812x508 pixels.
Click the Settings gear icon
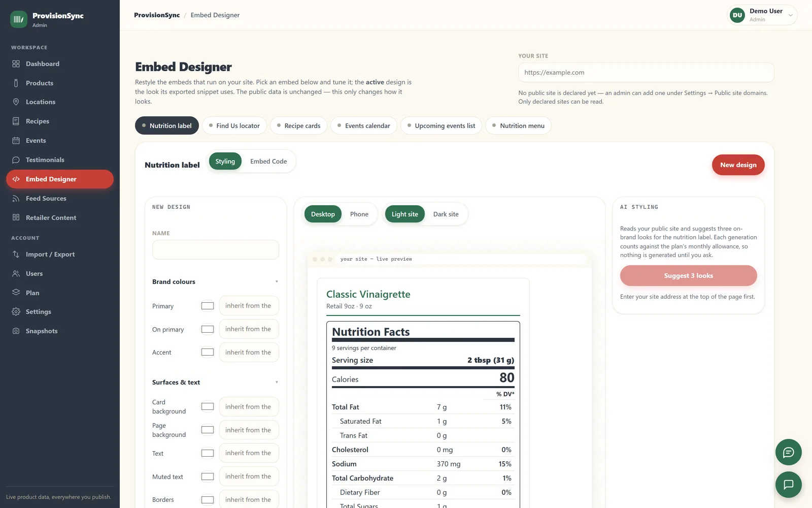[x=16, y=312]
